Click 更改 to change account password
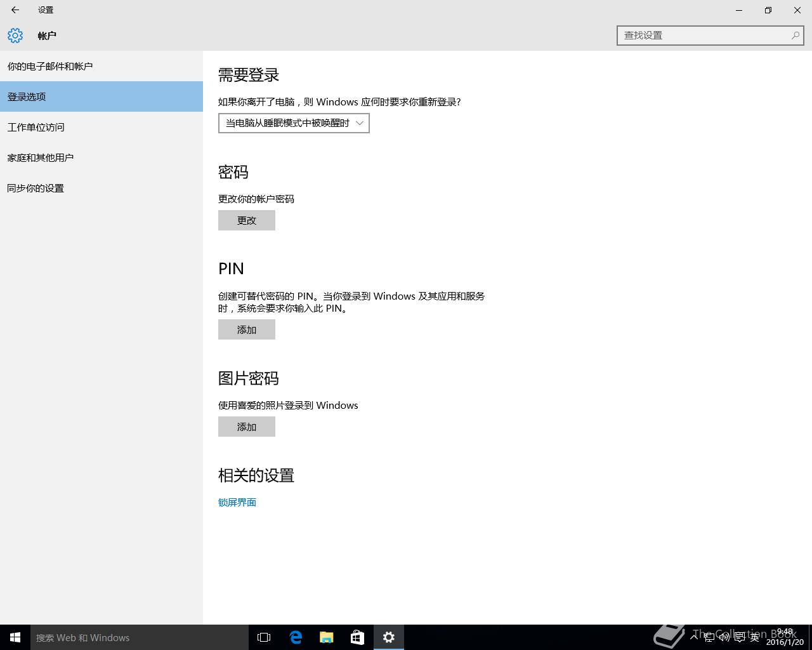The image size is (812, 650). [x=247, y=220]
